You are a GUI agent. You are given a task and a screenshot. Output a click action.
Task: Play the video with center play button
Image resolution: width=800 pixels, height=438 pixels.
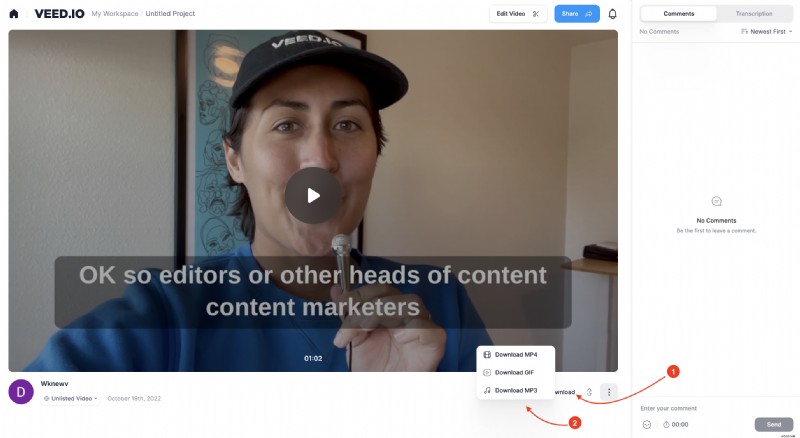(x=313, y=196)
